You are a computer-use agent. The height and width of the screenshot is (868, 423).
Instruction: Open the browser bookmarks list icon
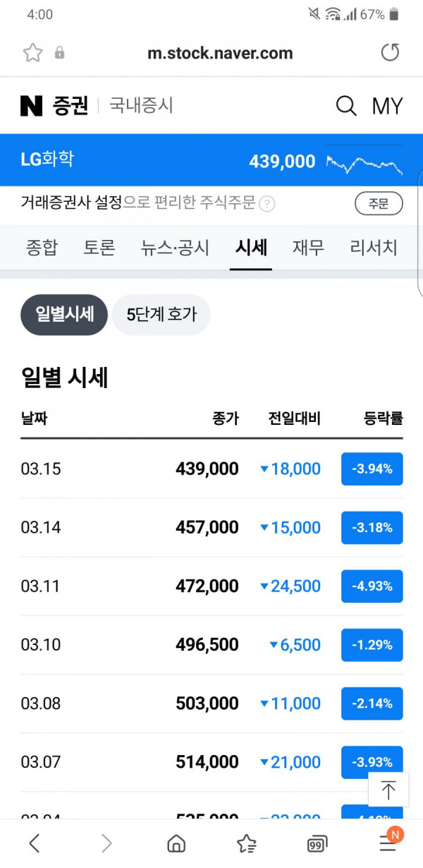coord(247,843)
